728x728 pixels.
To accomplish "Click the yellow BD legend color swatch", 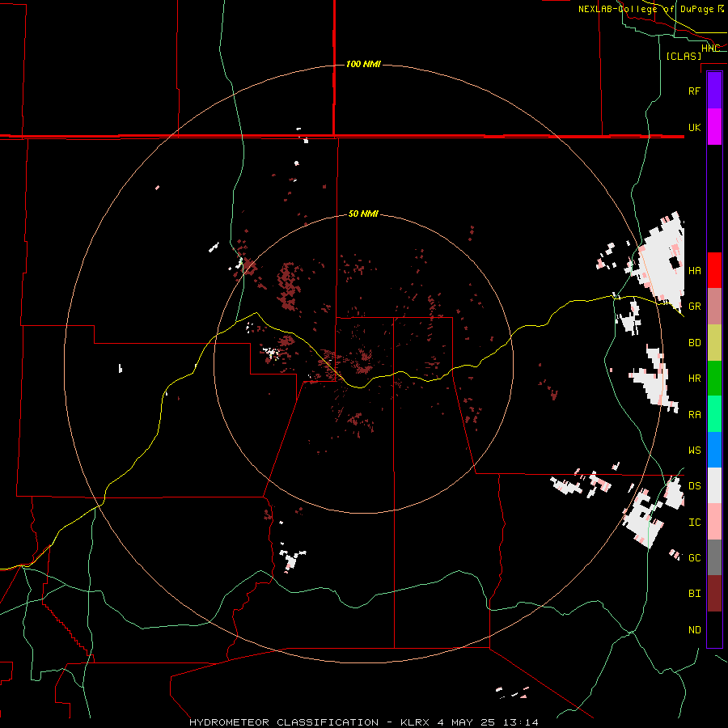I will point(714,343).
